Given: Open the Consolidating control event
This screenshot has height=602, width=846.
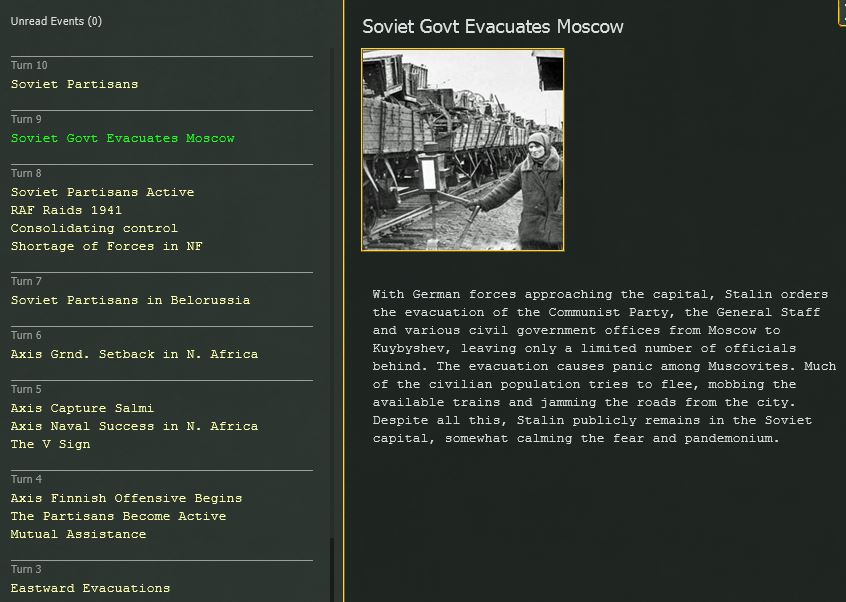Looking at the screenshot, I should coord(94,228).
